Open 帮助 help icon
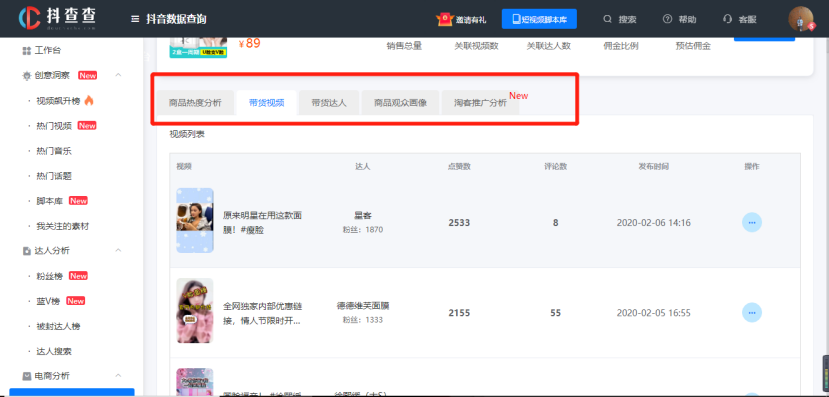This screenshot has height=397, width=829. pyautogui.click(x=667, y=20)
